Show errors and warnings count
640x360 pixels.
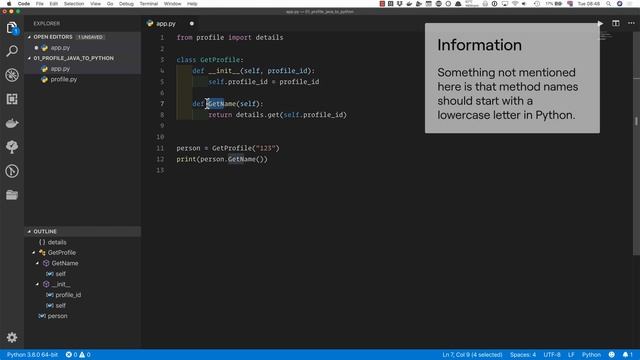78,355
